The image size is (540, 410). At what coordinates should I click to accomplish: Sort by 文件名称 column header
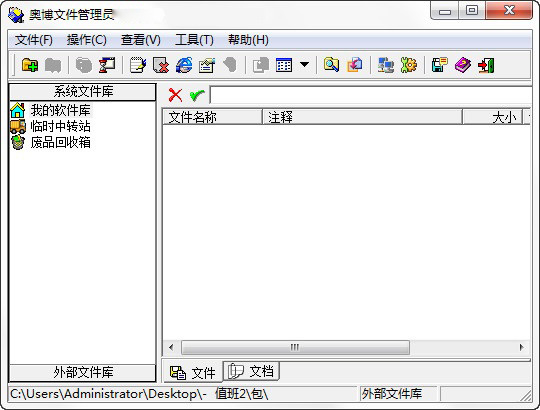(212, 117)
